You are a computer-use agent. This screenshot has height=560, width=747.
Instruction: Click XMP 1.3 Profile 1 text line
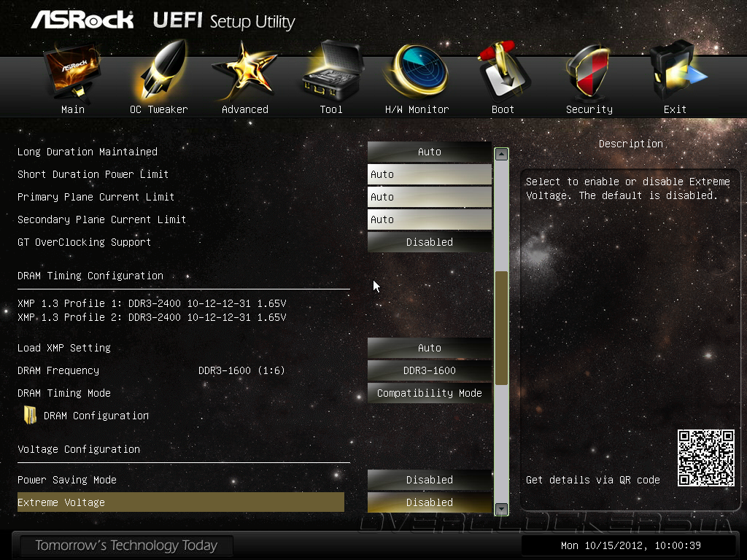click(152, 303)
